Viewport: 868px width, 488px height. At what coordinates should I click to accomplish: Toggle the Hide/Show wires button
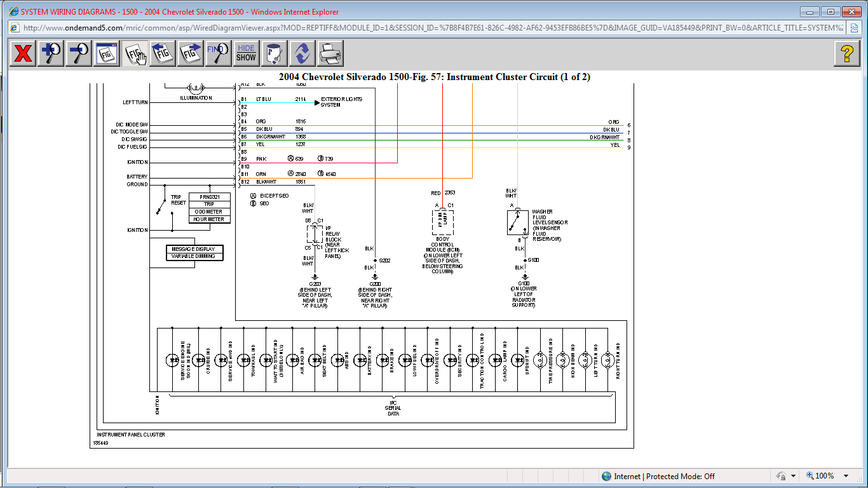tap(246, 53)
